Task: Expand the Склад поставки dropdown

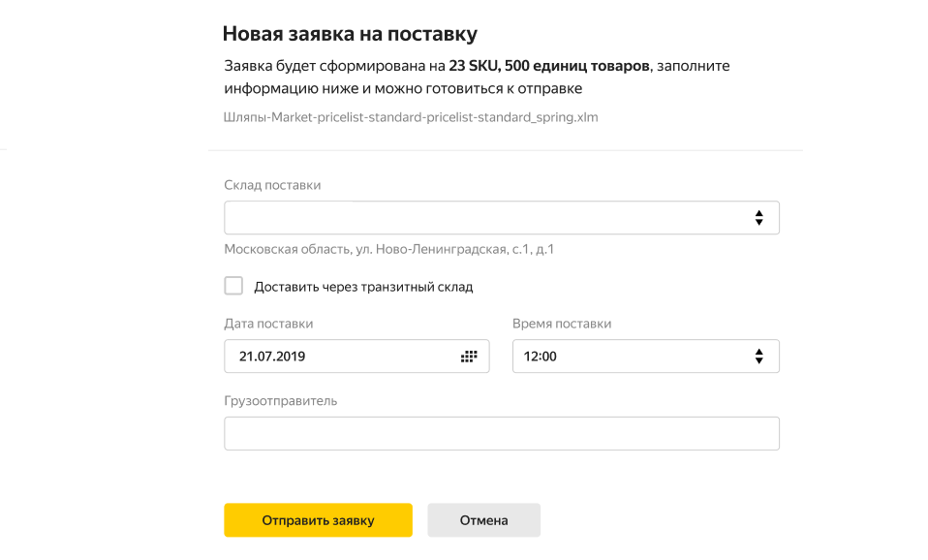Action: tap(501, 218)
